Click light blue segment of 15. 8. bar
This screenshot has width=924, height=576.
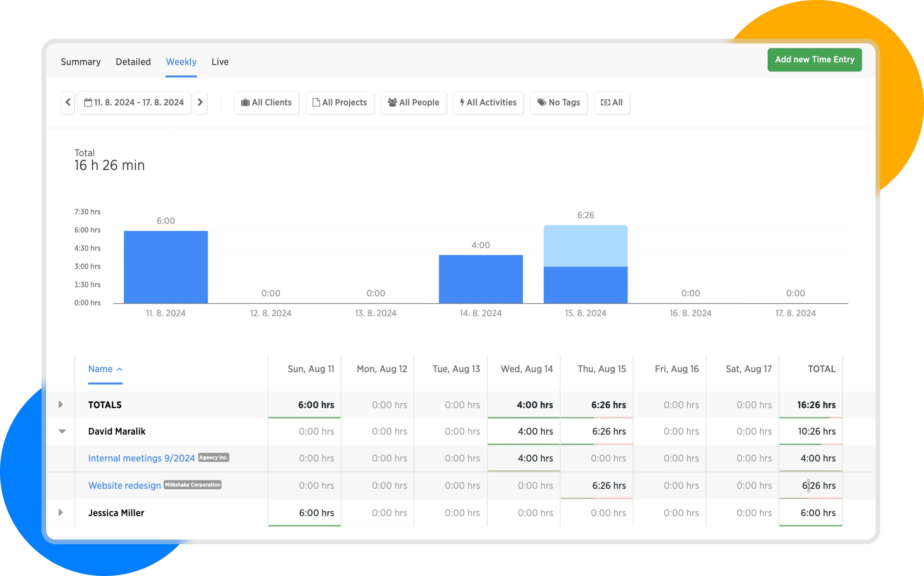(585, 246)
